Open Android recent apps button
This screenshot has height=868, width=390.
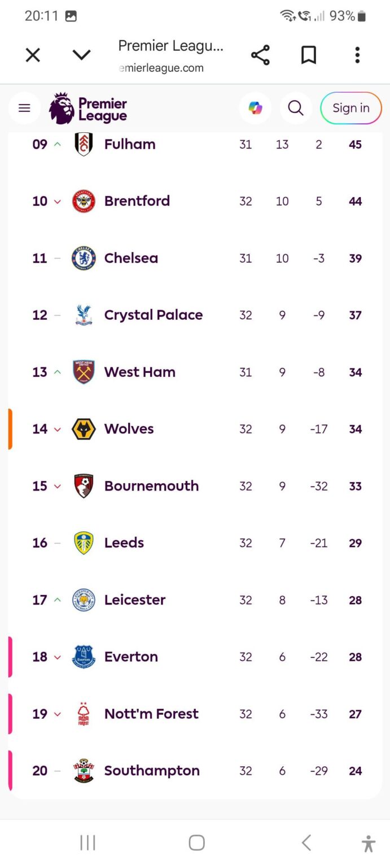click(87, 843)
